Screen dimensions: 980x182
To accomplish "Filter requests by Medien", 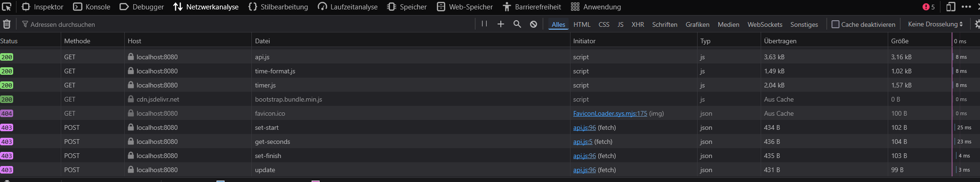I will pyautogui.click(x=728, y=24).
